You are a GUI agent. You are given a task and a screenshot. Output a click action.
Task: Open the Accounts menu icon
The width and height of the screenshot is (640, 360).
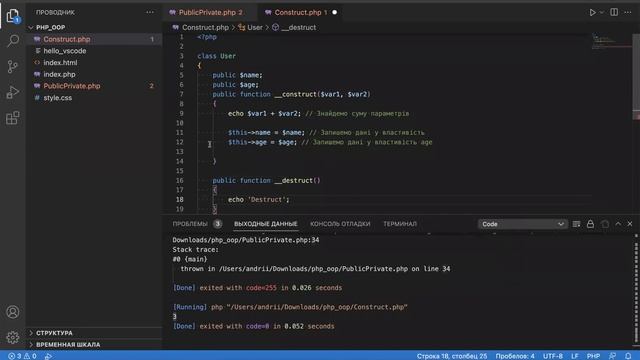(x=13, y=312)
